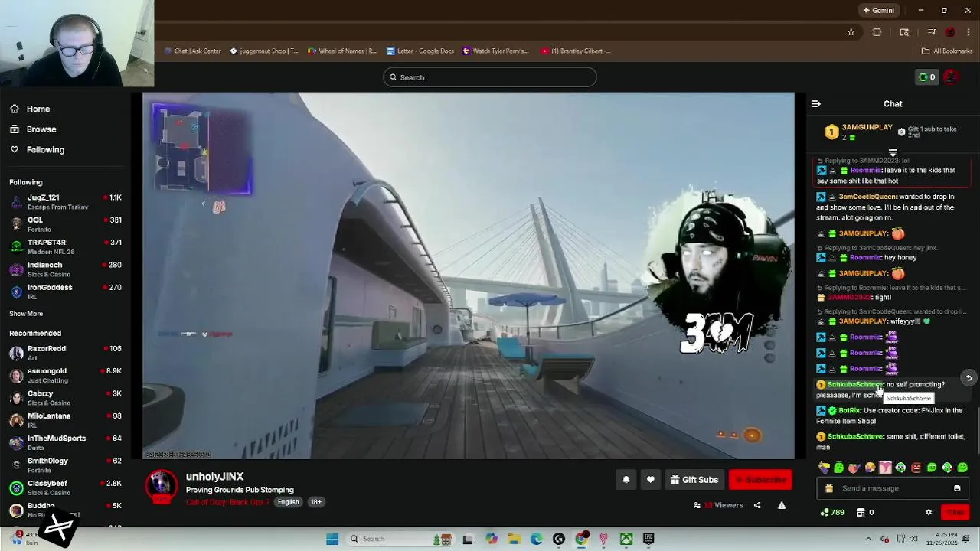Expand the gift leaderboard handle

coord(893,153)
